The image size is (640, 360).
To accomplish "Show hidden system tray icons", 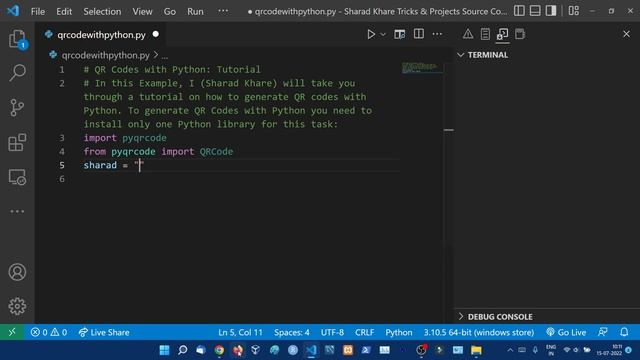I will pos(510,350).
